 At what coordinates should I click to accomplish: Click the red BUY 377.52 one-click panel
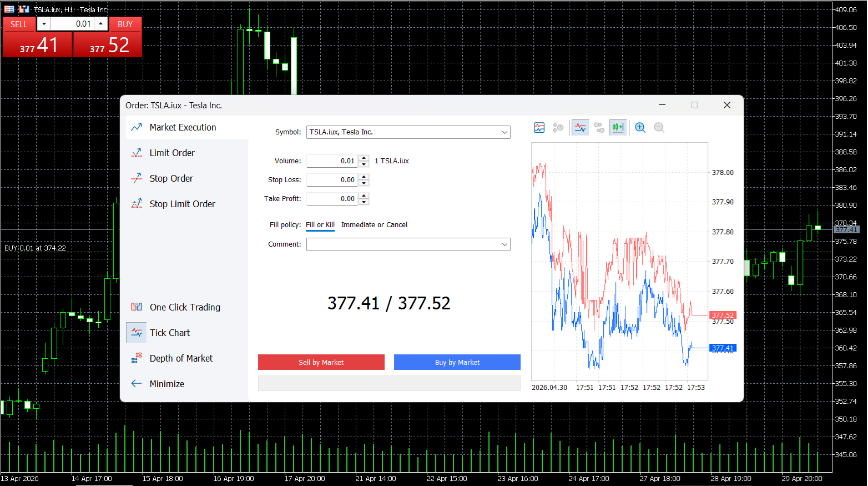(x=108, y=44)
